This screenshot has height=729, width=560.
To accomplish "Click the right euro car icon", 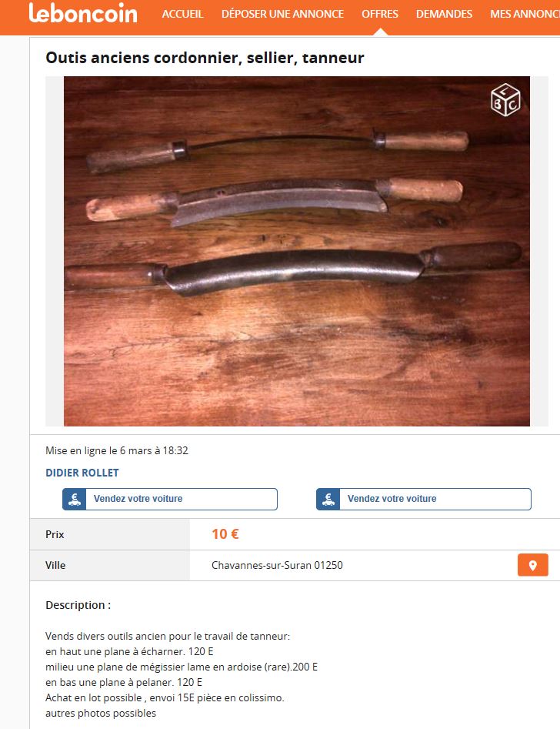I will [x=328, y=499].
